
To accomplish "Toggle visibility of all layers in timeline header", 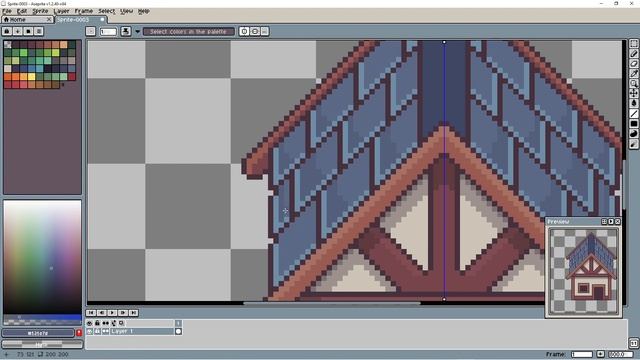I will pos(89,323).
